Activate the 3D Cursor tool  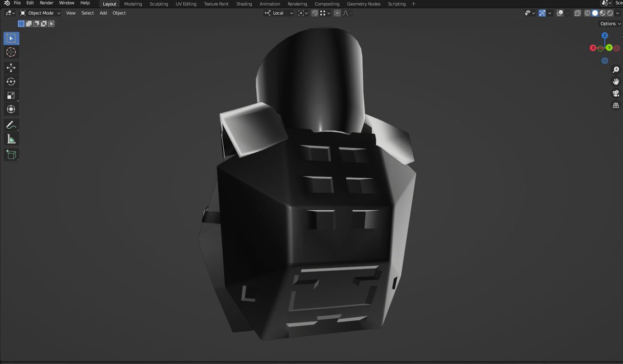(11, 52)
